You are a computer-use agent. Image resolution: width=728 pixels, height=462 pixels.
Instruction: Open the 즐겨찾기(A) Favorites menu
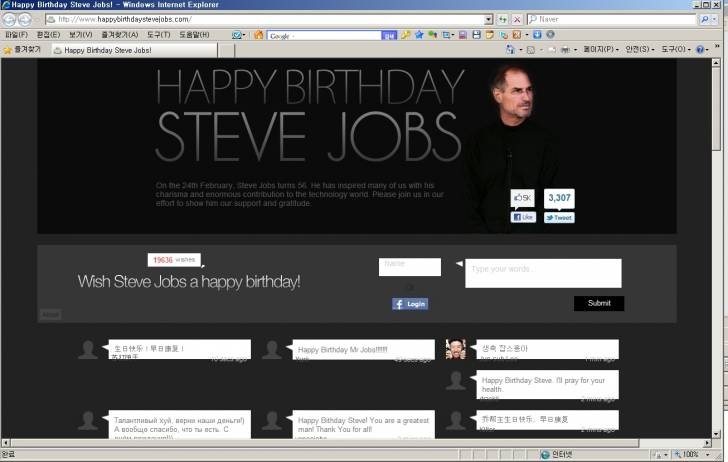pyautogui.click(x=120, y=35)
